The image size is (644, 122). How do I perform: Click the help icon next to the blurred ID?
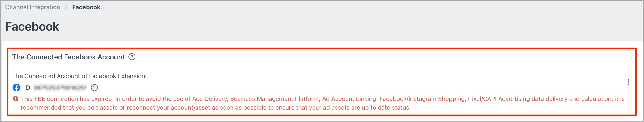click(94, 88)
